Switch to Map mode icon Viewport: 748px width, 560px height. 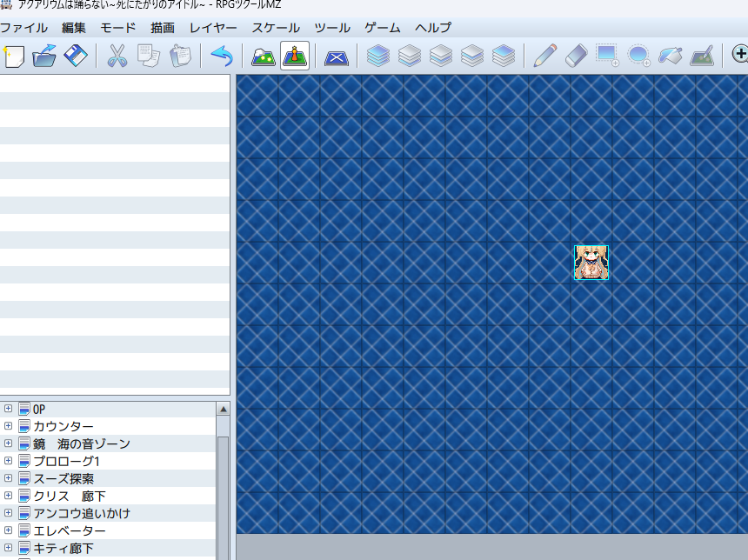pos(264,57)
